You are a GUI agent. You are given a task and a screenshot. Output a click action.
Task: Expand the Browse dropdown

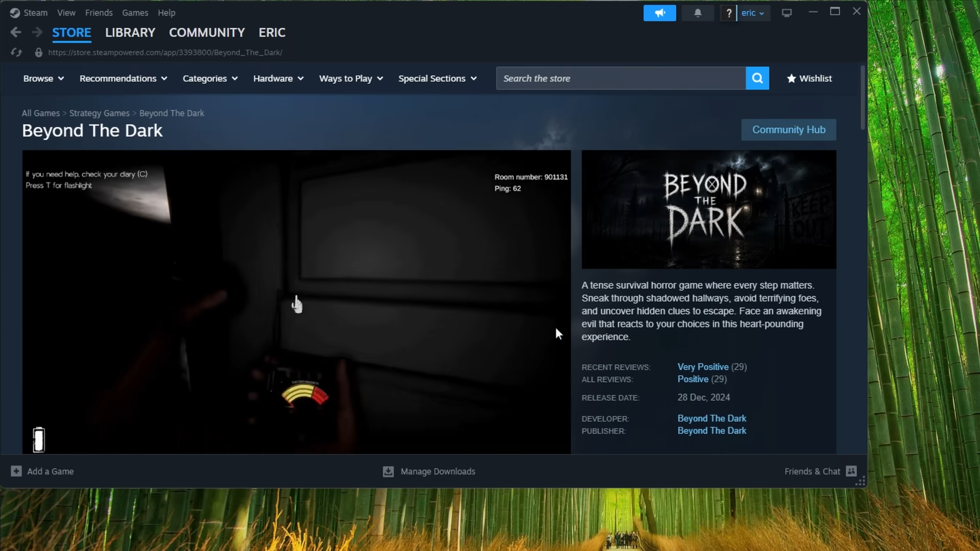click(43, 78)
